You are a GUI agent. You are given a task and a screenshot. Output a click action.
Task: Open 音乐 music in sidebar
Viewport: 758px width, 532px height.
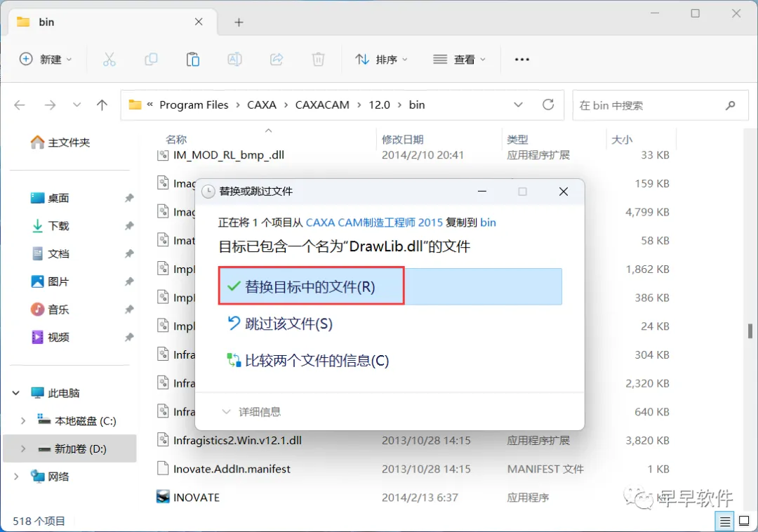[50, 310]
